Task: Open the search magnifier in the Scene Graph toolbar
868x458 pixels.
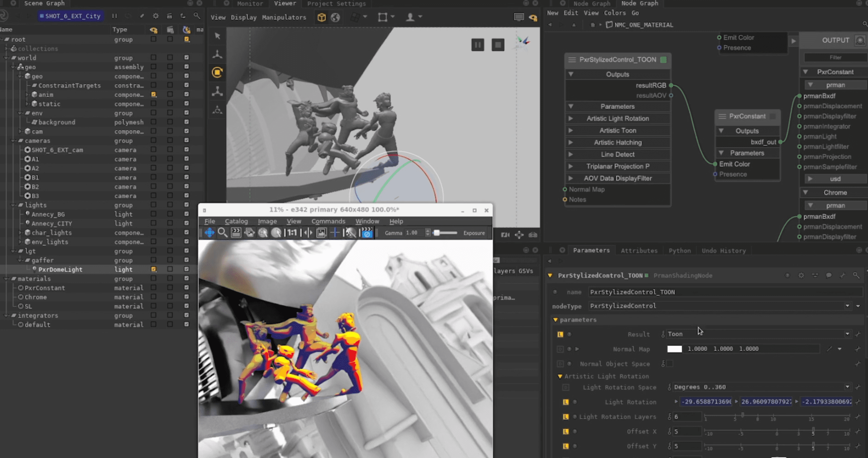Action: coord(196,16)
